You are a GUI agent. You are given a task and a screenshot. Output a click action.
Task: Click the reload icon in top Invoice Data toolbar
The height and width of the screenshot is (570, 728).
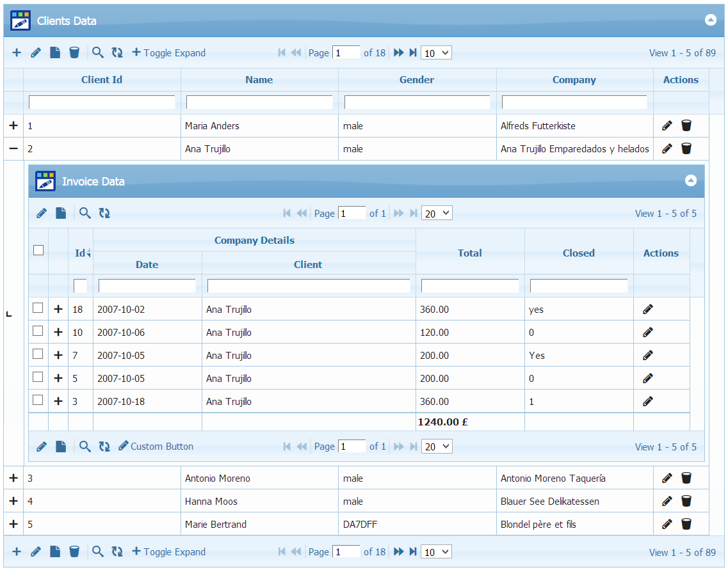(104, 213)
